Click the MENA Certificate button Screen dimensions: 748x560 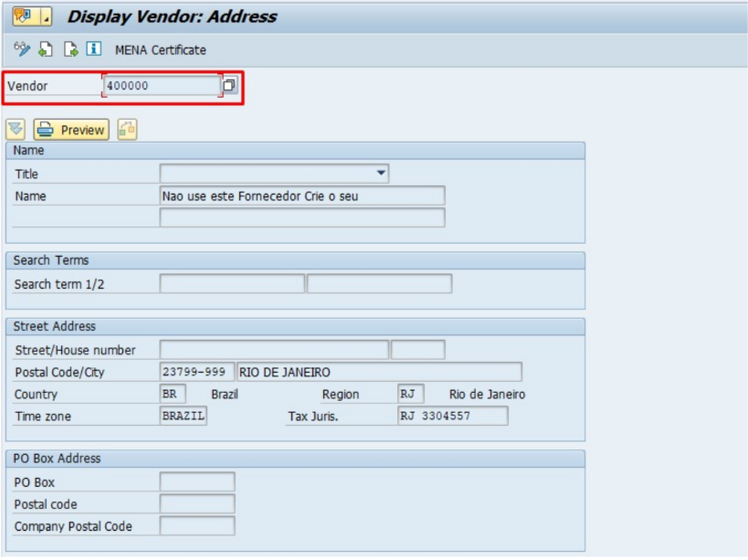tap(161, 49)
